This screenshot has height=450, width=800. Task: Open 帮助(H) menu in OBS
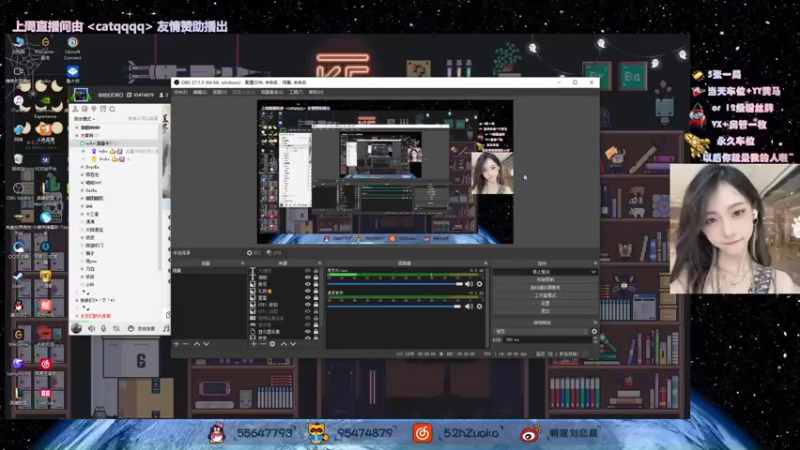click(316, 92)
